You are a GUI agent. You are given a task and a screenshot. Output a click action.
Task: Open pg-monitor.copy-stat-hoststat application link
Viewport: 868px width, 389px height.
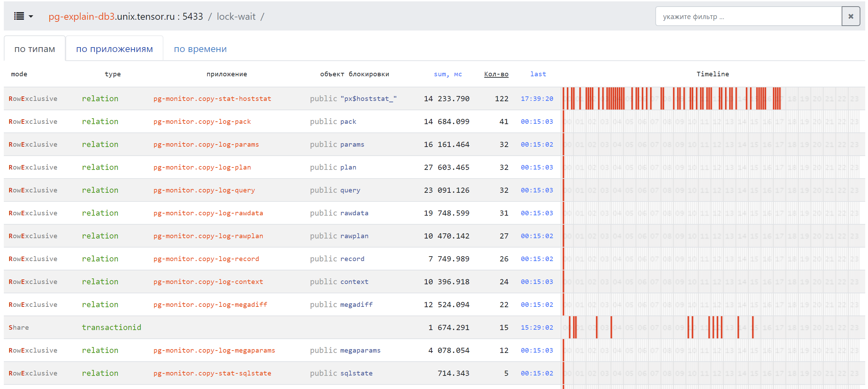click(x=212, y=98)
